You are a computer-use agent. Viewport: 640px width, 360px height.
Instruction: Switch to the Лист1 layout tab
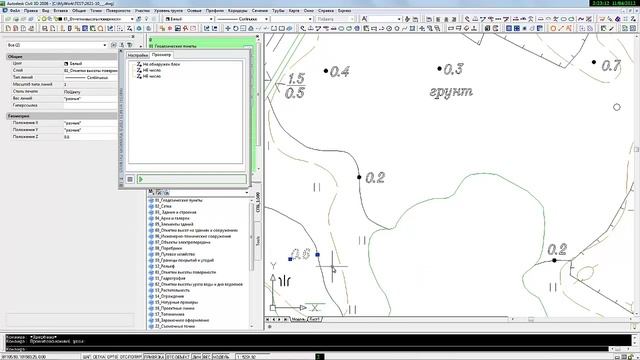[x=314, y=319]
